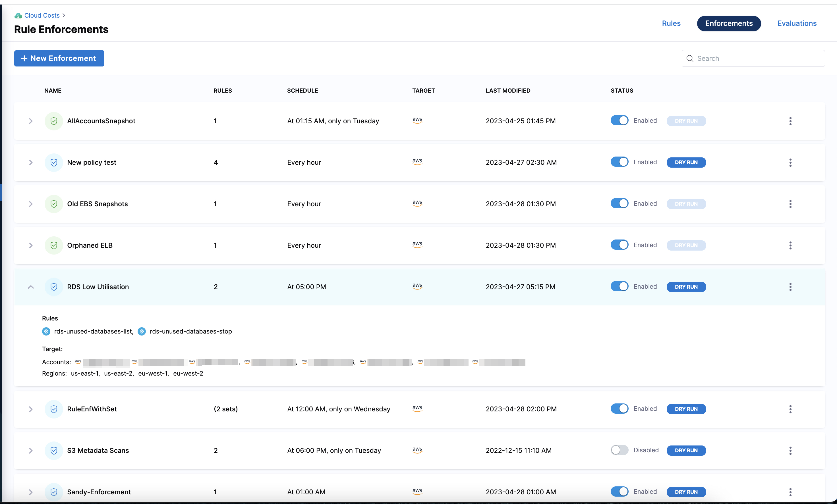This screenshot has height=504, width=837.
Task: Open kebab menu for AllAccountsSnapshot row
Action: (x=790, y=121)
